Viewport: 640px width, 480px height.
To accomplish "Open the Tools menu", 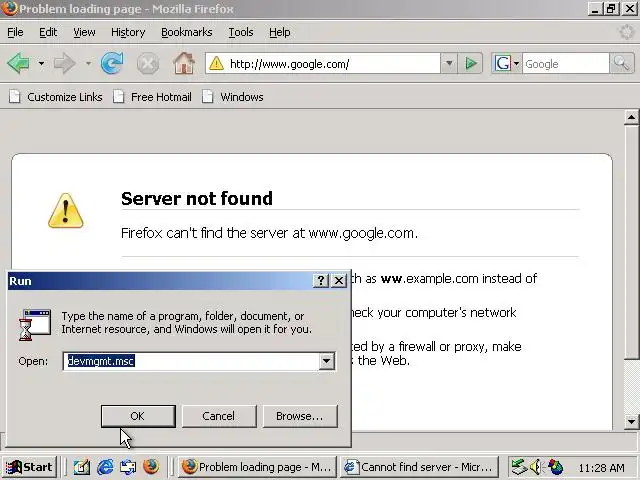I will pos(241,32).
